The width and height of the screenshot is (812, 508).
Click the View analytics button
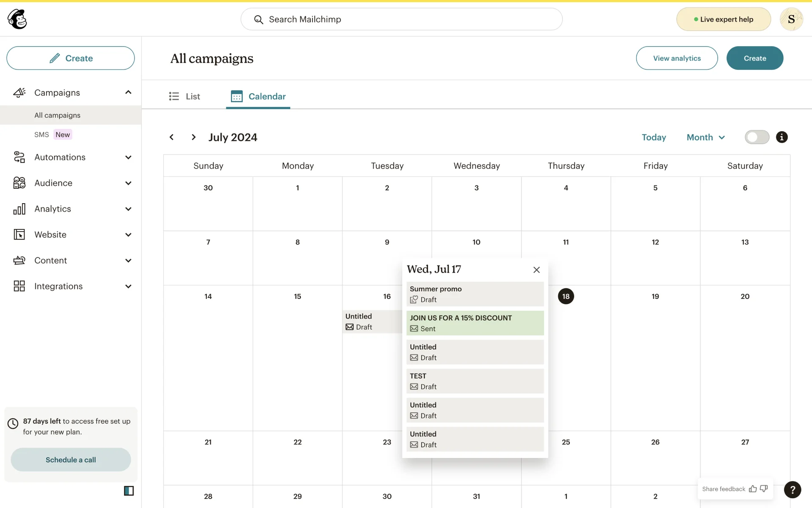677,58
